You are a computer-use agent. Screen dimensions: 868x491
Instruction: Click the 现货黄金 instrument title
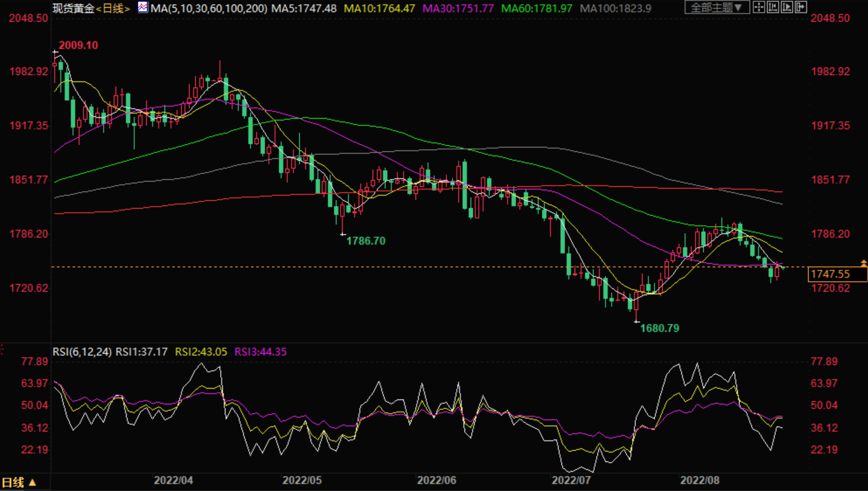pos(73,8)
